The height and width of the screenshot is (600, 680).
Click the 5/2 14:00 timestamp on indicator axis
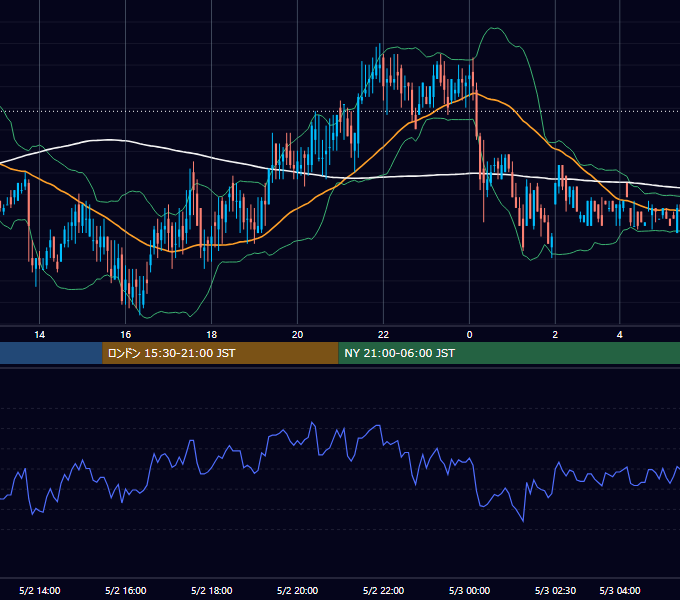coord(39,590)
